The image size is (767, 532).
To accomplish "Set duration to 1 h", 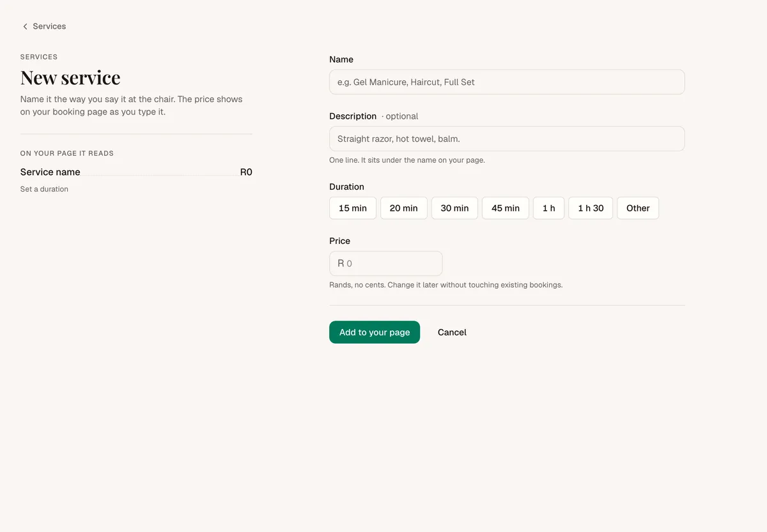I will point(549,208).
